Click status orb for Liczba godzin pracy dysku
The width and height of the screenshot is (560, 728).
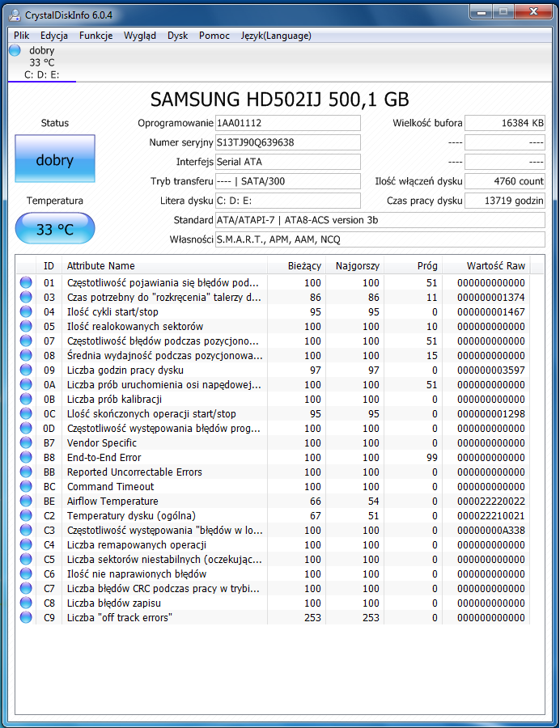click(x=26, y=370)
